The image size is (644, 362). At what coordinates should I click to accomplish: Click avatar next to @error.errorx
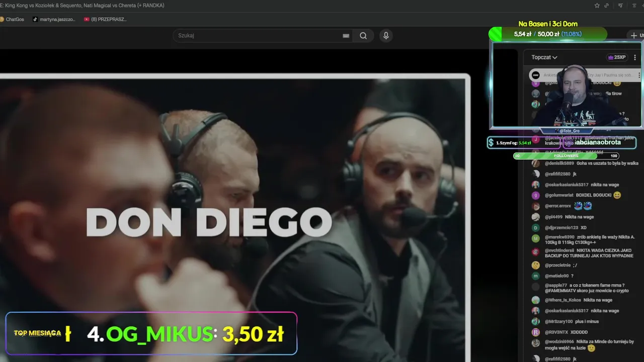(x=536, y=206)
